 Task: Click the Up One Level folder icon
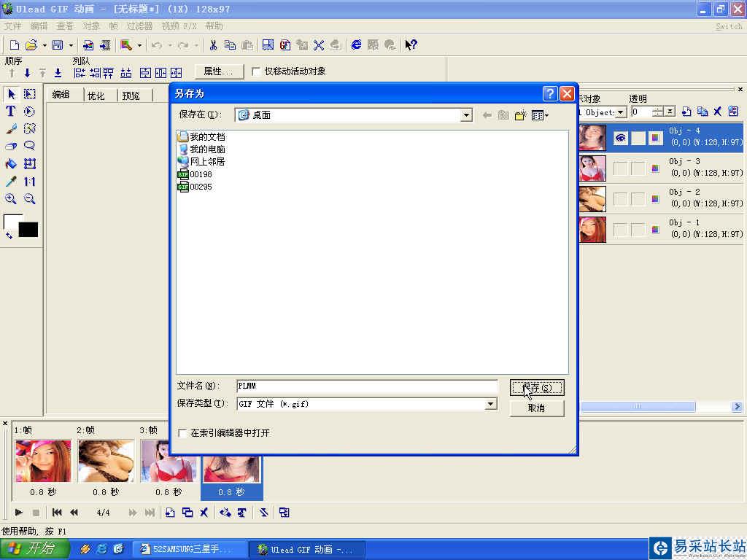(503, 114)
